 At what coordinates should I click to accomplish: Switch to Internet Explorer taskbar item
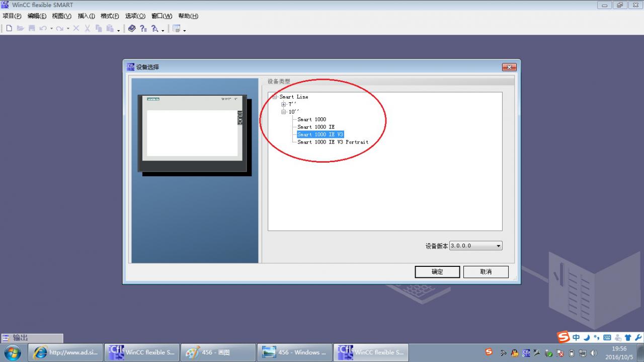click(x=65, y=352)
